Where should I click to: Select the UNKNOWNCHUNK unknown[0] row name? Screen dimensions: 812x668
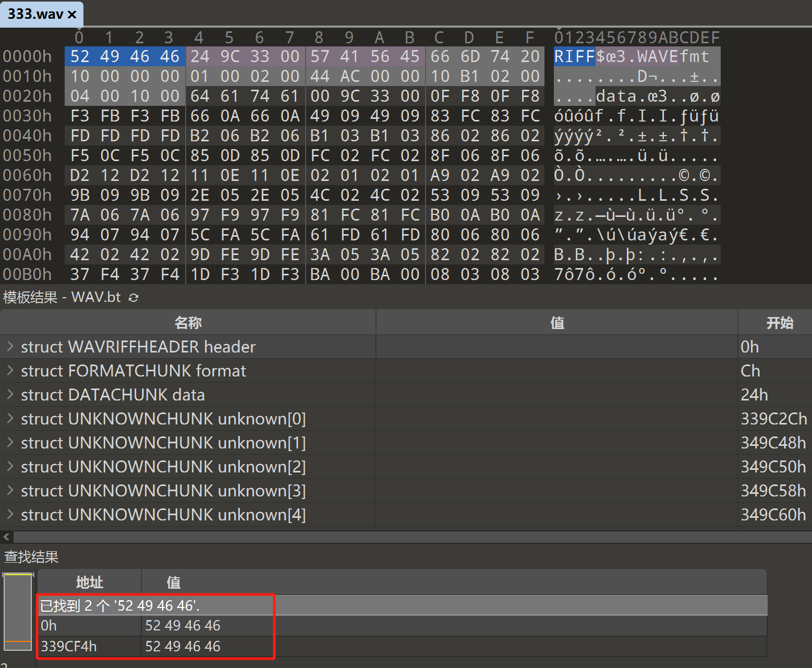click(x=163, y=419)
